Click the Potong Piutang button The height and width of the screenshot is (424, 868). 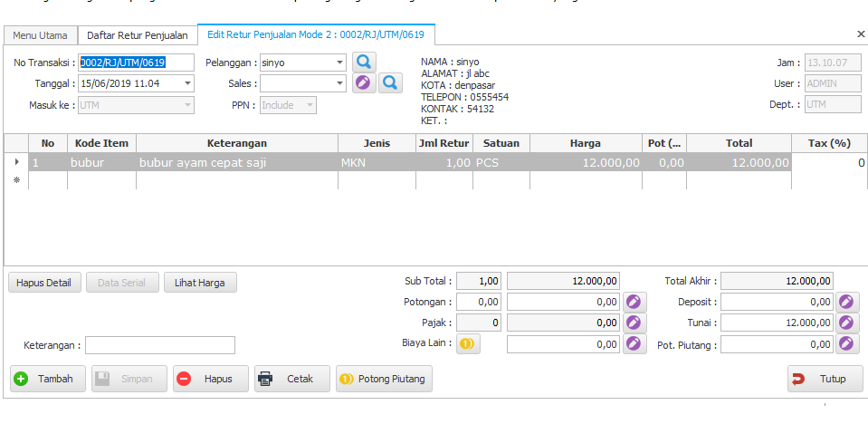point(384,379)
